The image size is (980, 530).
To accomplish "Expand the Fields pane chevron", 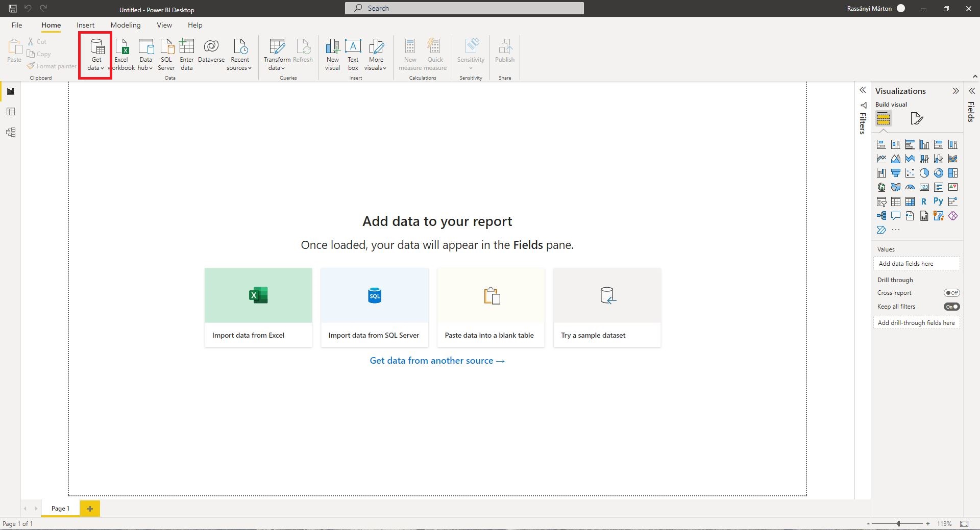I will tap(972, 91).
